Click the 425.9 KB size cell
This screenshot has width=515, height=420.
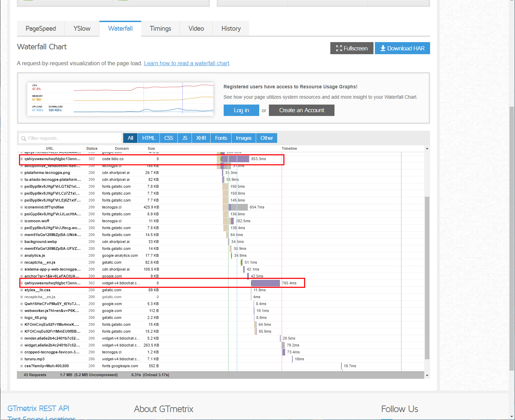[151, 207]
